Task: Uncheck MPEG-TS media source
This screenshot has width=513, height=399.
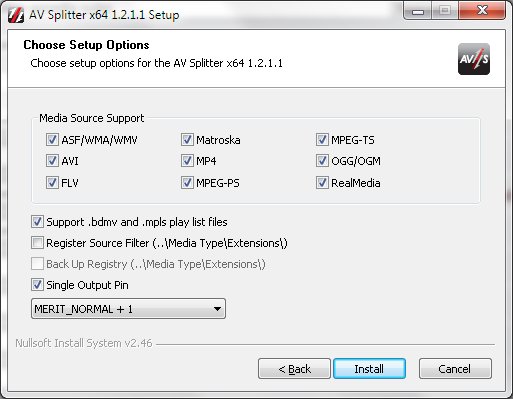Action: tap(322, 140)
